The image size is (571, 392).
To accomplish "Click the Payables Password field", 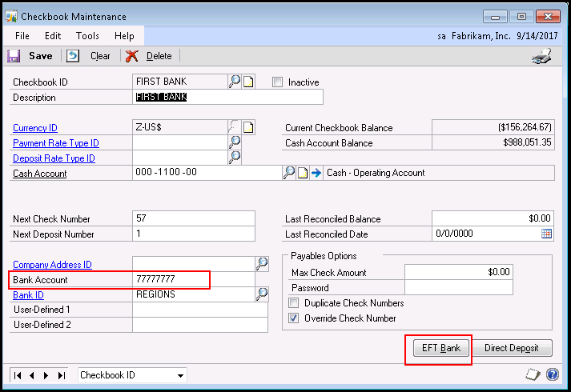I will click(458, 287).
